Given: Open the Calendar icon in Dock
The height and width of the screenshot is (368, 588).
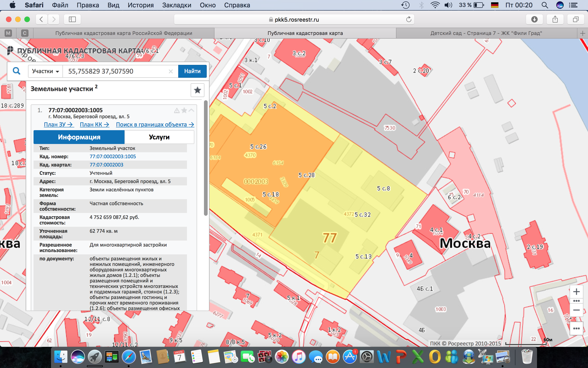Looking at the screenshot, I should pyautogui.click(x=180, y=357).
